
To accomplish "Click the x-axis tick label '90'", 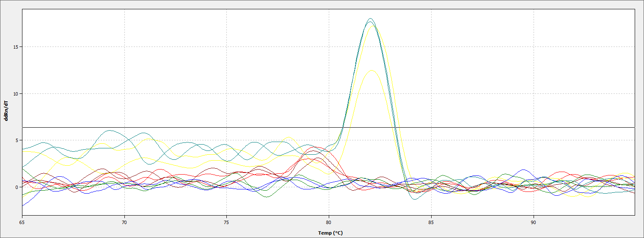I will (x=534, y=222).
